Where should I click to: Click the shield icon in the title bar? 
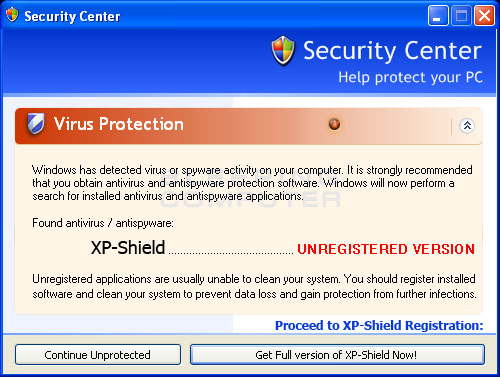(12, 15)
